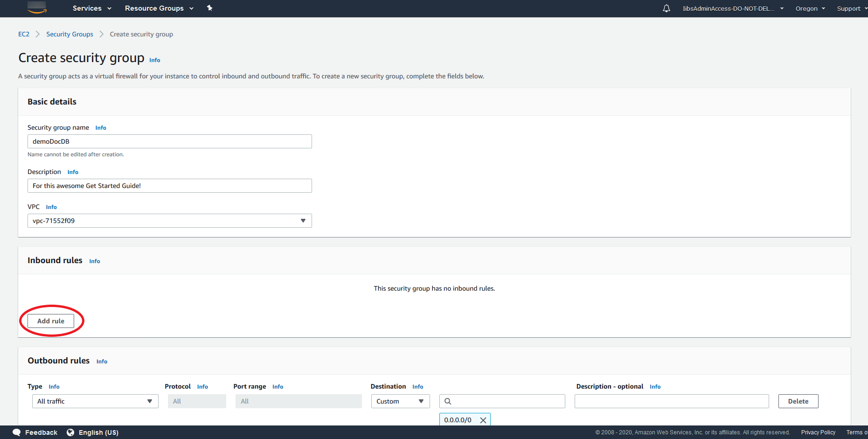
Task: Click the search icon in Destination field
Action: point(448,401)
